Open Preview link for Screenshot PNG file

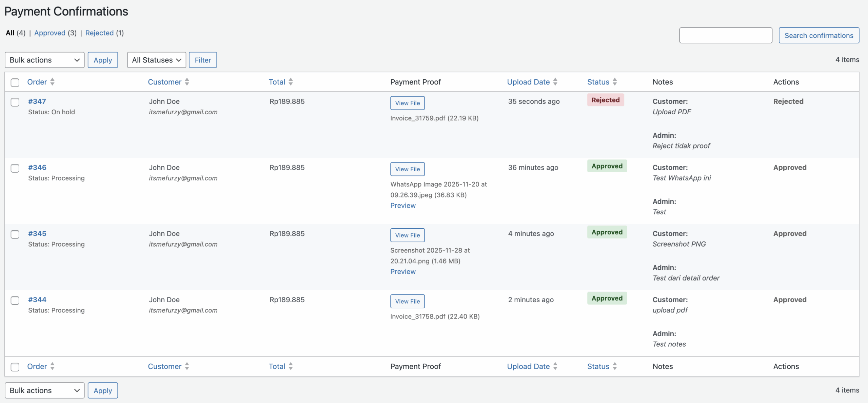point(403,272)
